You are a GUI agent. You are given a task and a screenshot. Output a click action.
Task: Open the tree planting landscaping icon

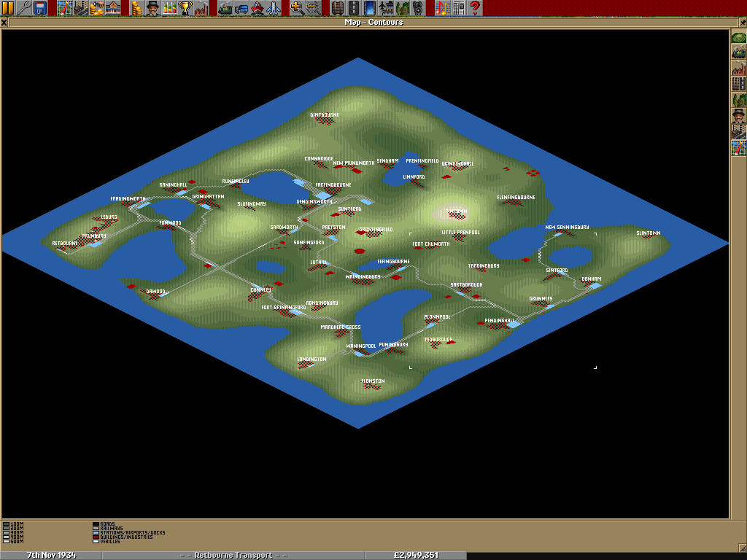click(402, 7)
